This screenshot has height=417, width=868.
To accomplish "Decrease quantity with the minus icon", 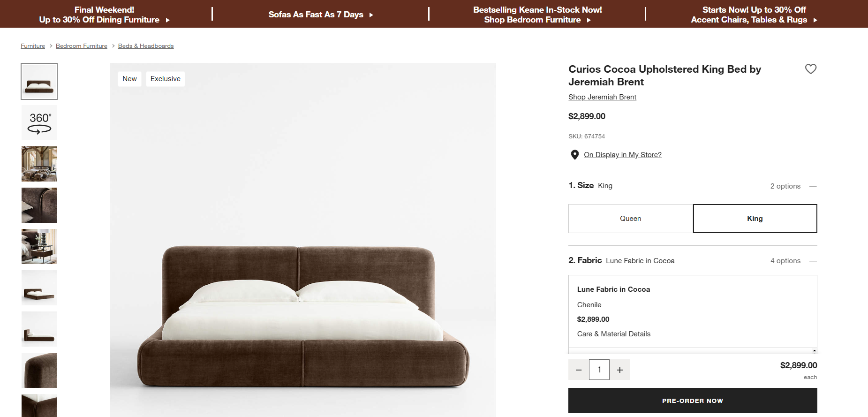I will tap(578, 370).
